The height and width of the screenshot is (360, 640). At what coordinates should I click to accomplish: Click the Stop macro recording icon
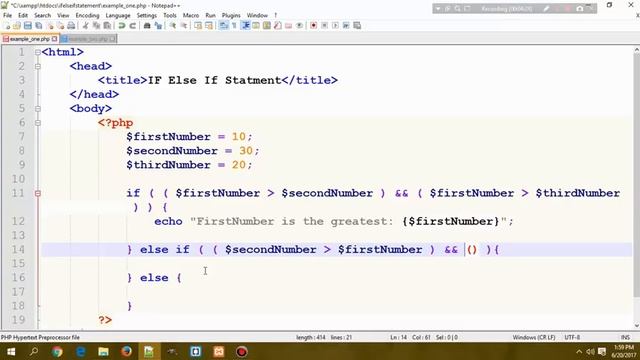tap(324, 26)
